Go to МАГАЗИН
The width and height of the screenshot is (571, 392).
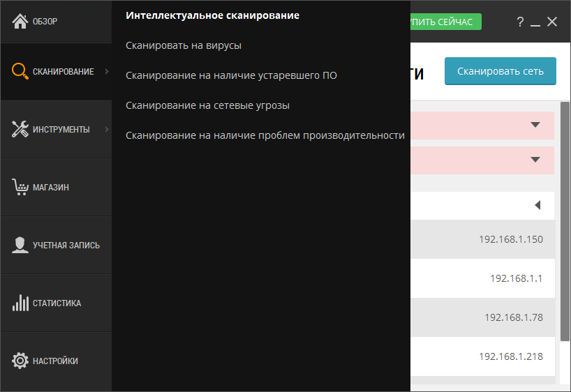point(56,187)
